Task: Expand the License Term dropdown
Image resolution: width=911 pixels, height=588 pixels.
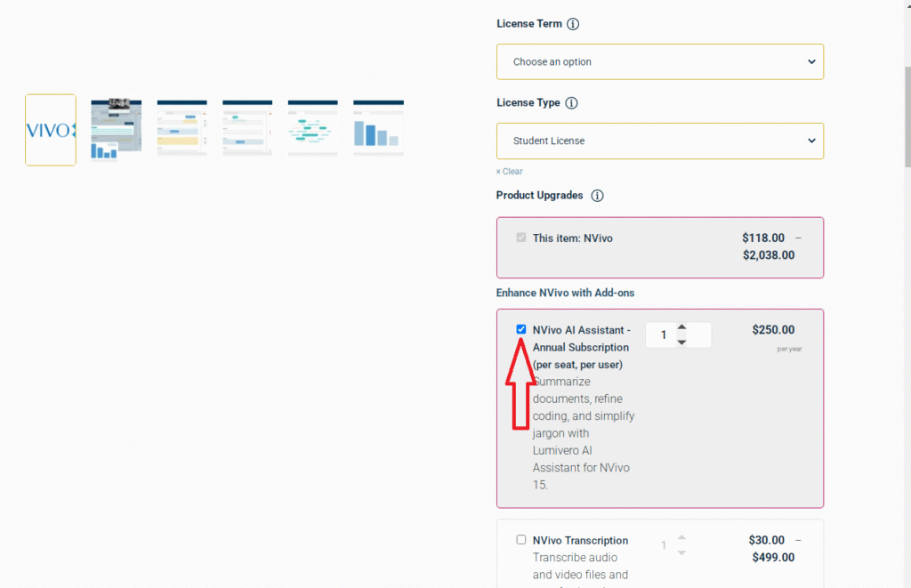Action: pos(660,61)
